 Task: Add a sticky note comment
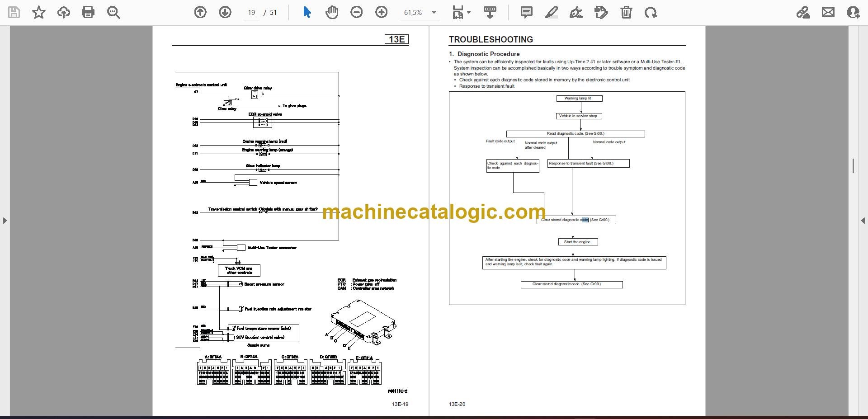click(527, 12)
